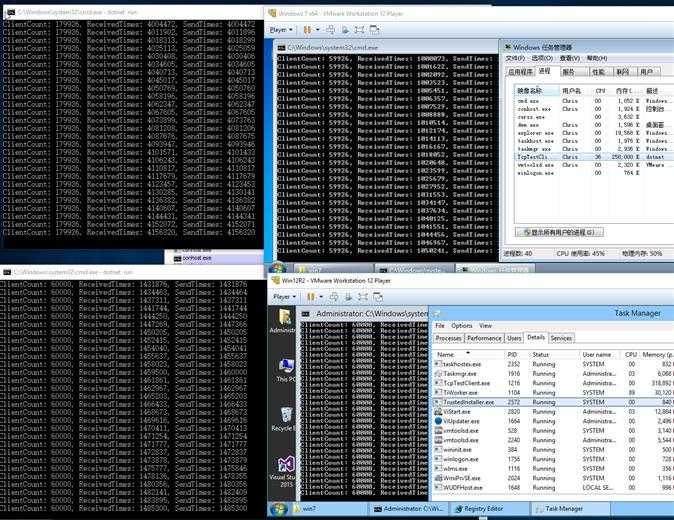Image resolution: width=674 pixels, height=520 pixels.
Task: Click cmd icon in bottom-left dotnet run window title
Action: 7,272
